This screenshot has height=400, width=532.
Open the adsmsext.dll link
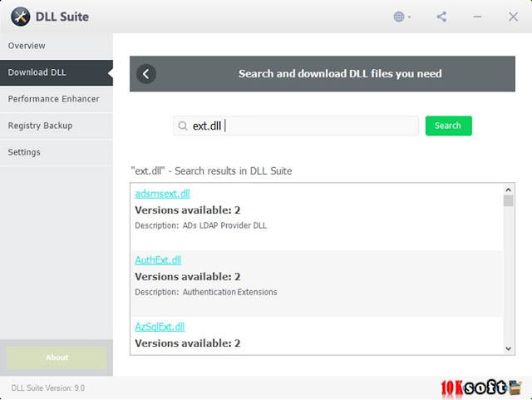pyautogui.click(x=162, y=194)
